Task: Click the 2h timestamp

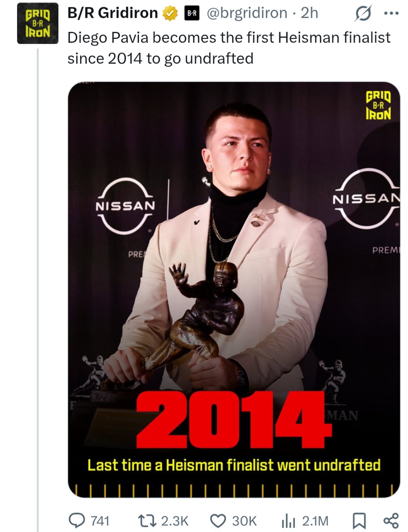Action: click(x=309, y=13)
